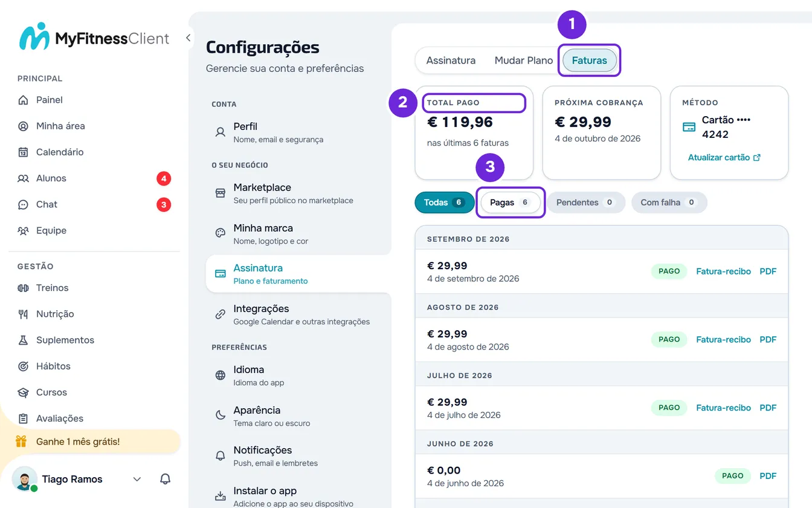Download PDF for 4 de junho invoice
Screen dimensions: 812x508
coord(768,476)
